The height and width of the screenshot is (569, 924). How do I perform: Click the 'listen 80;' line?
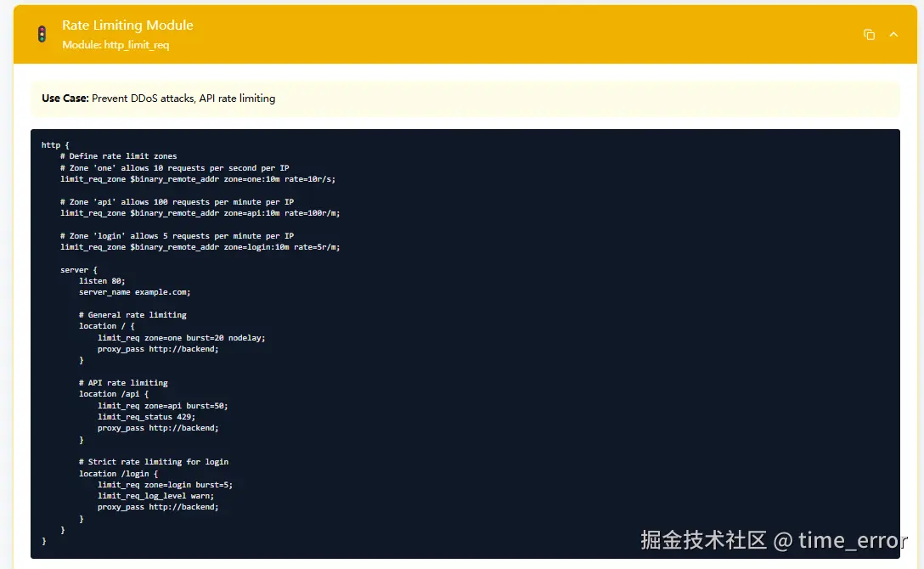(102, 281)
